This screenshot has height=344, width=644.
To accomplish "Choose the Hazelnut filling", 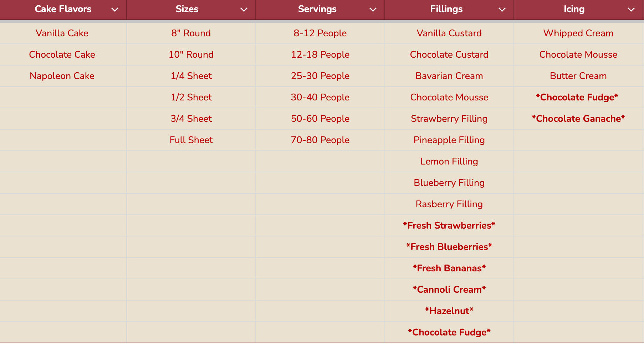I will 449,311.
